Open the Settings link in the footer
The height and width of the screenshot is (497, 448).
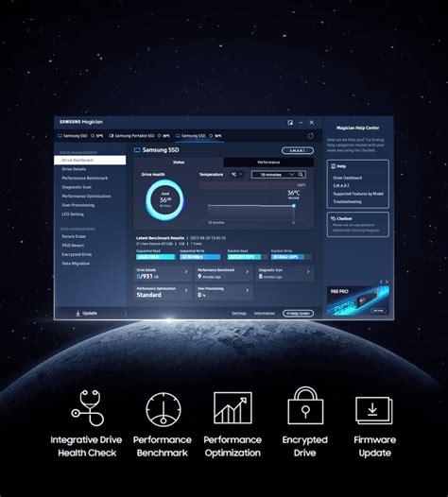point(239,313)
